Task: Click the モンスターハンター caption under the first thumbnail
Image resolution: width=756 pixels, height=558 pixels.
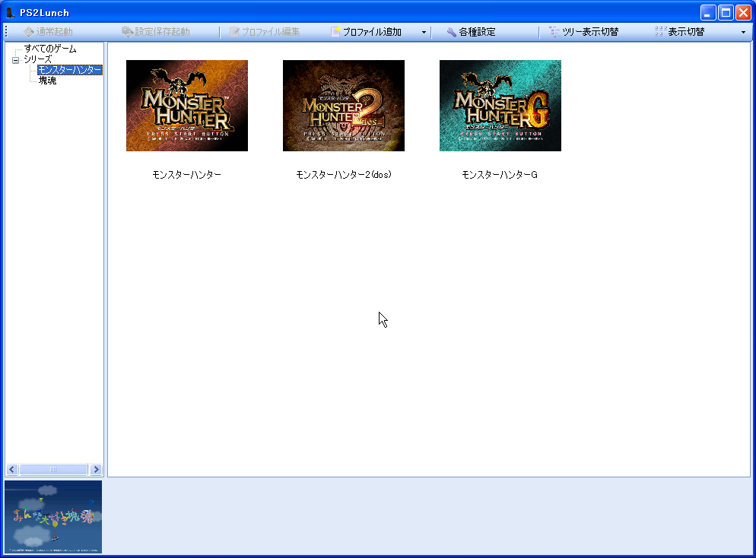Action: click(187, 174)
